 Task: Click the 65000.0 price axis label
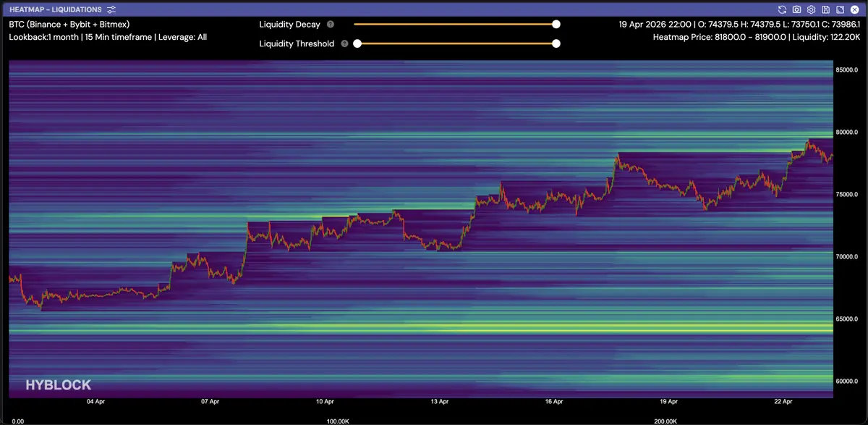click(847, 319)
